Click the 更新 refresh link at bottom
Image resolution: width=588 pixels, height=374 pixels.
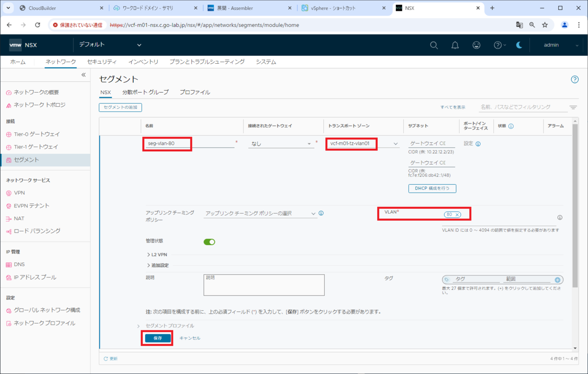click(111, 359)
